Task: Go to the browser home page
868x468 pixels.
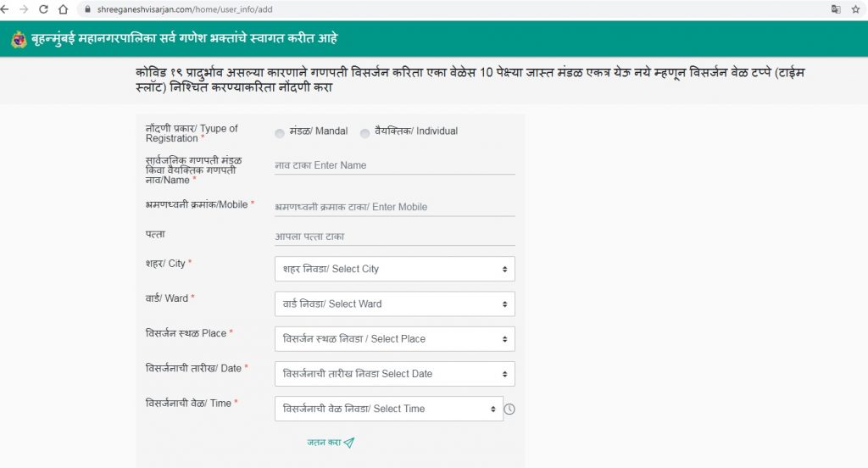Action: click(x=63, y=9)
